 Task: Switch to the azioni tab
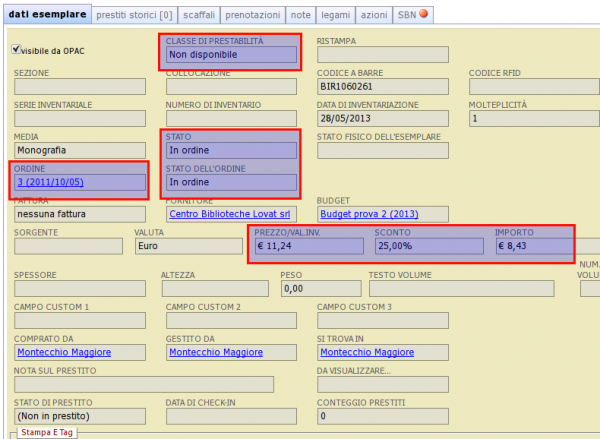tap(375, 14)
